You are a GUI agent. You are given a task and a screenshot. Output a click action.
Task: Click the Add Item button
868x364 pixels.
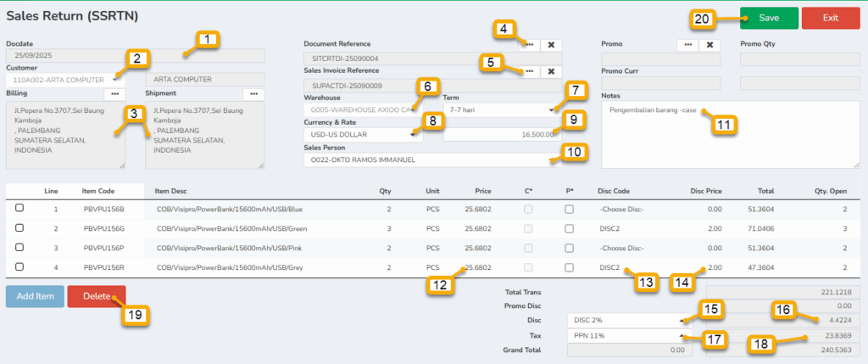[x=35, y=296]
